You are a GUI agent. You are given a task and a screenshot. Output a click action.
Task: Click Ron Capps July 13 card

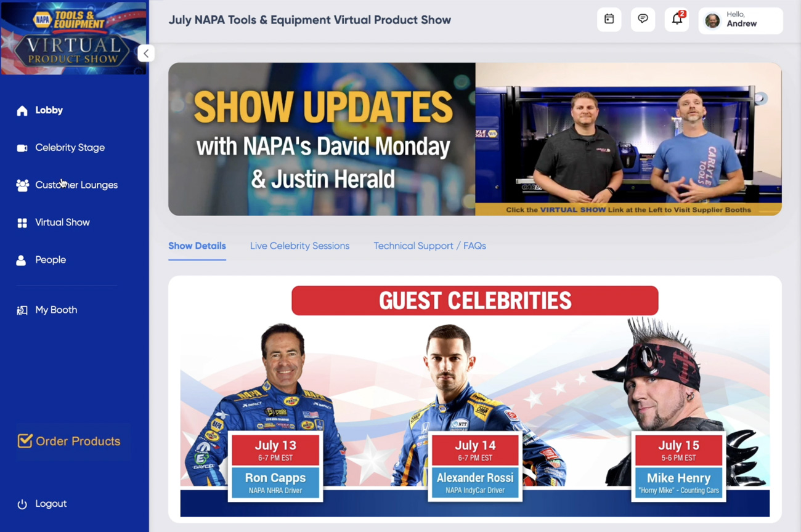(275, 466)
